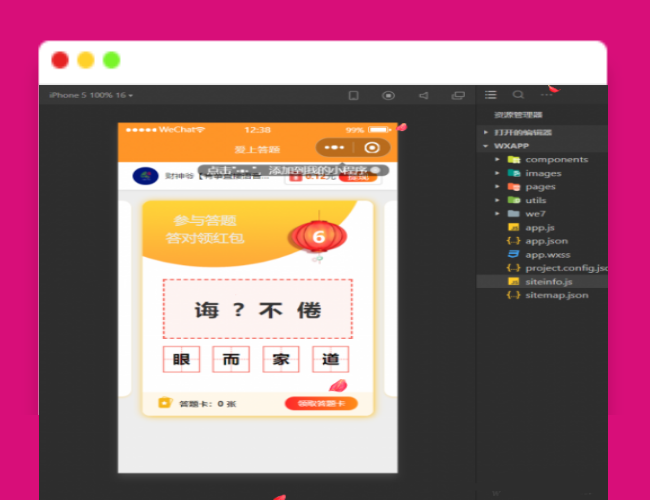Viewport: 650px width, 500px height.
Task: Expand the utils folder arrow
Action: [497, 200]
